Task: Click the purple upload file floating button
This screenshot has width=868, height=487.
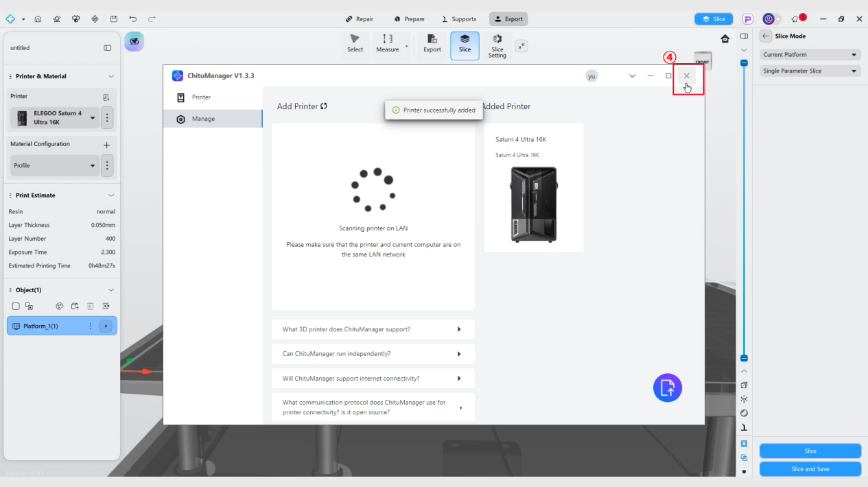Action: coord(668,388)
